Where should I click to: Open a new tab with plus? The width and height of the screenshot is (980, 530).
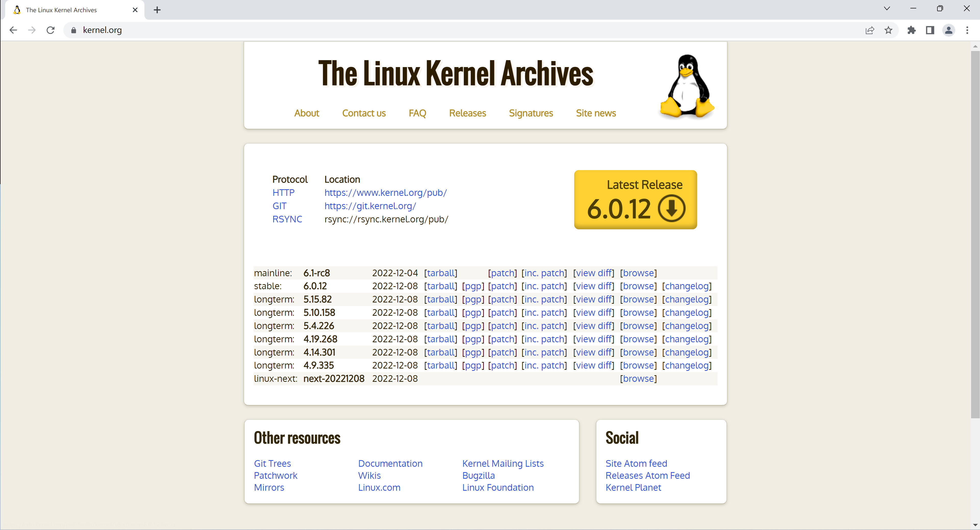click(157, 10)
